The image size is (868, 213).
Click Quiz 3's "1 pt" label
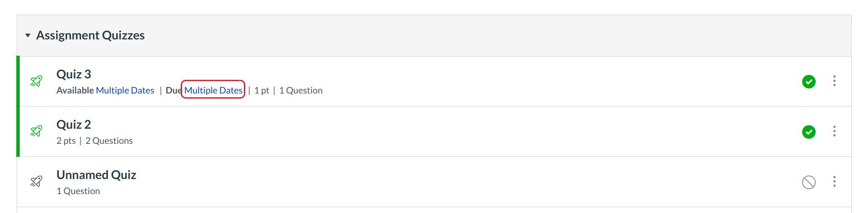pos(262,91)
